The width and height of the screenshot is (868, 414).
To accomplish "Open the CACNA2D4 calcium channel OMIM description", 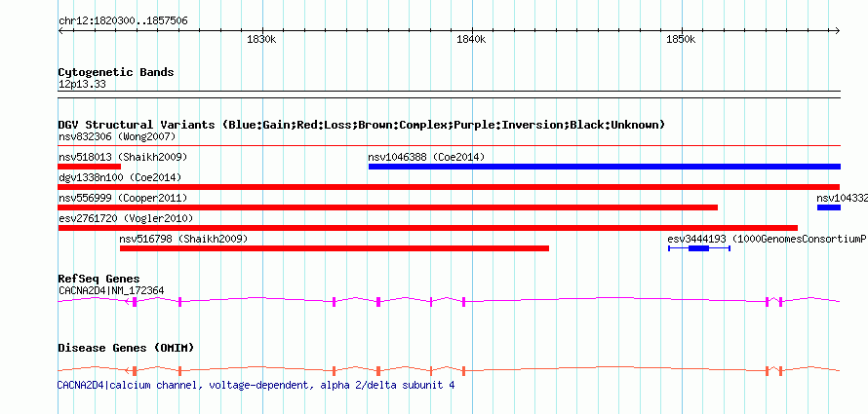I will pos(256,385).
